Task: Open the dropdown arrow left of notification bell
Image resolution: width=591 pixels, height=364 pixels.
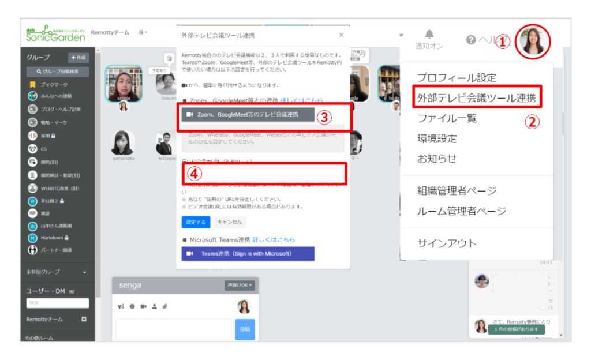Action: [x=402, y=35]
